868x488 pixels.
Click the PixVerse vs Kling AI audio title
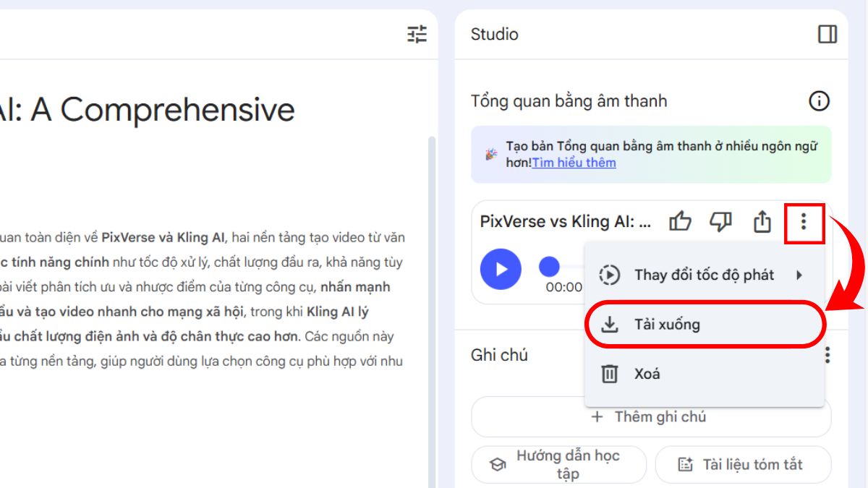click(566, 222)
